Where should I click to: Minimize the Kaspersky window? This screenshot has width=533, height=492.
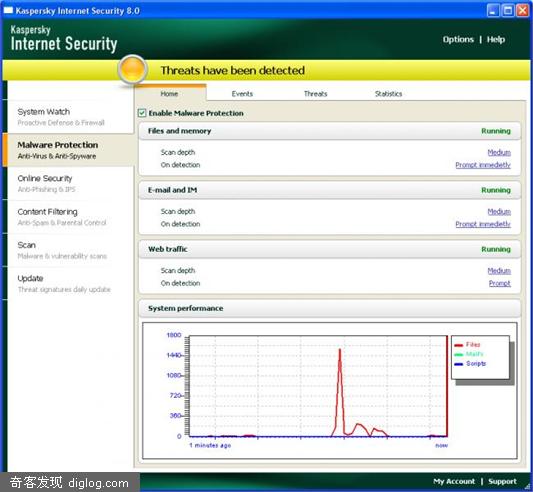[493, 11]
